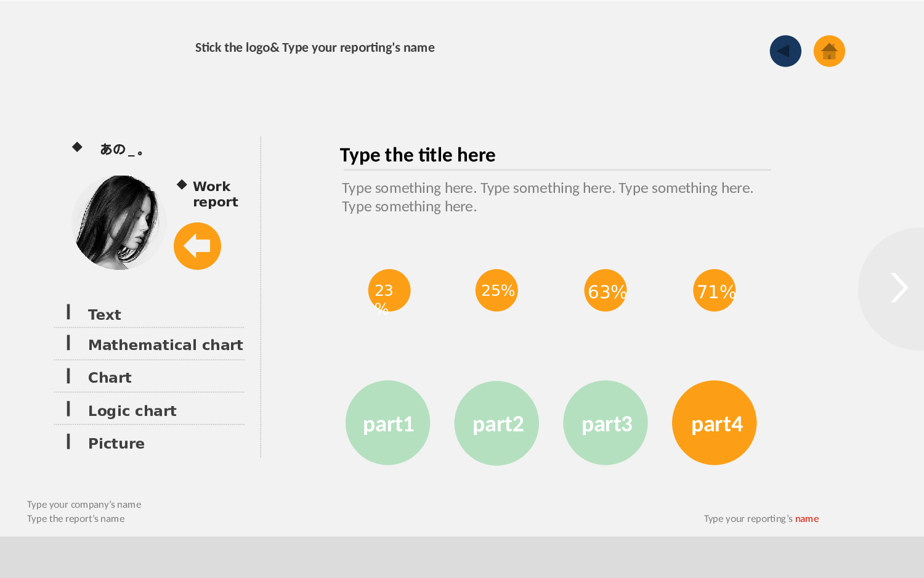The image size is (924, 578).
Task: Click the orange home icon
Action: [829, 51]
